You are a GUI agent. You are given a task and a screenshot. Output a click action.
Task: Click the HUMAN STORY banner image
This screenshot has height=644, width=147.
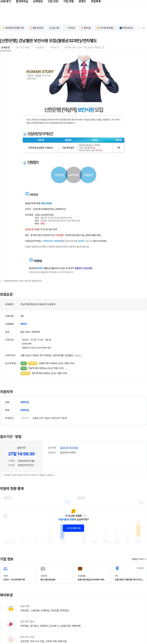click(x=73, y=78)
